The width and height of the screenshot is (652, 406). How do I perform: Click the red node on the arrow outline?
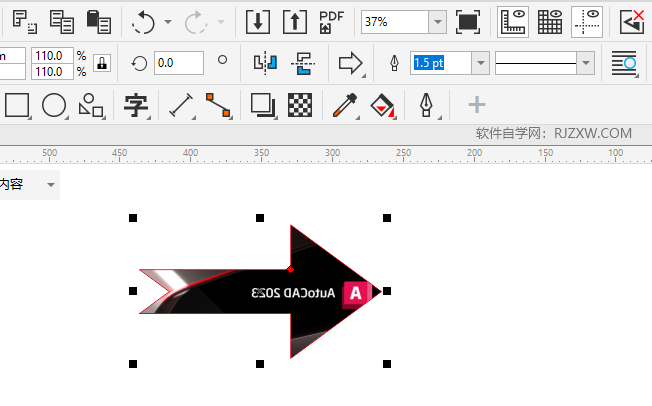(290, 270)
